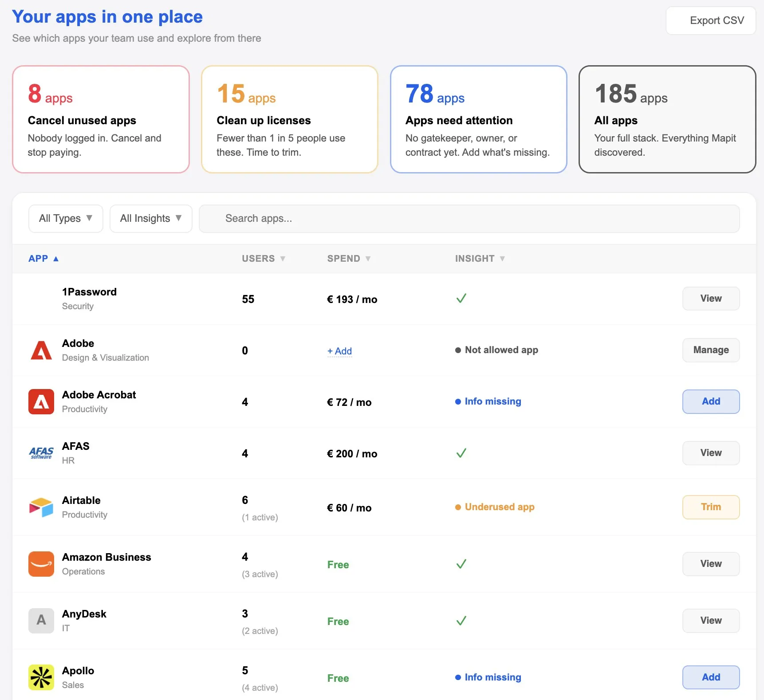Click the Not allowed app insight label
This screenshot has height=700, width=764.
(501, 350)
